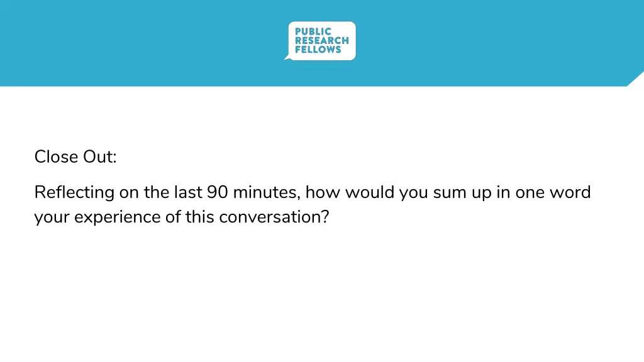This screenshot has width=644, height=362.
Task: Click the word experience in the question
Action: point(118,217)
